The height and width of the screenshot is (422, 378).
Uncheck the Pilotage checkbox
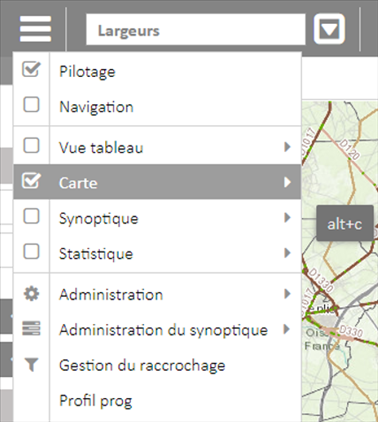click(31, 70)
